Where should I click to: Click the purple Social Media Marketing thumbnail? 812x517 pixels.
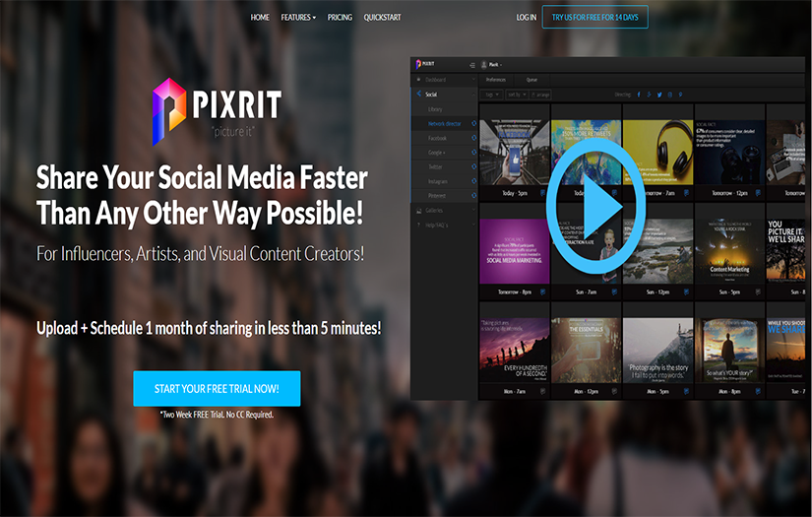point(514,251)
